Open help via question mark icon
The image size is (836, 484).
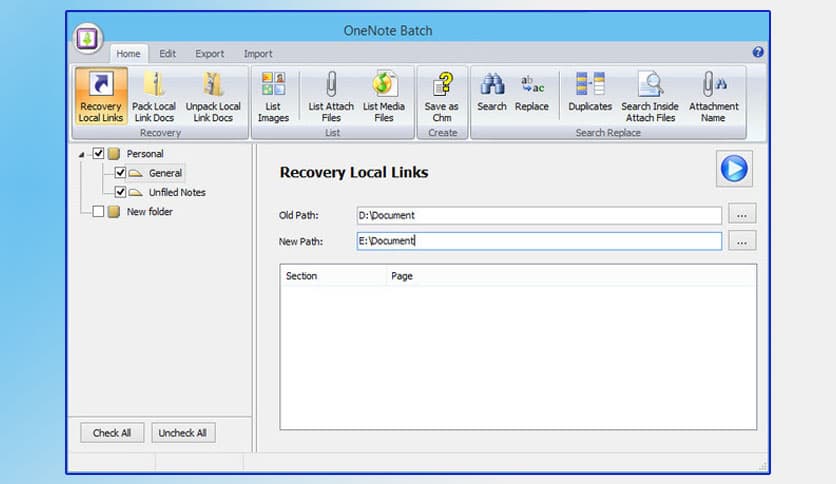[x=758, y=52]
